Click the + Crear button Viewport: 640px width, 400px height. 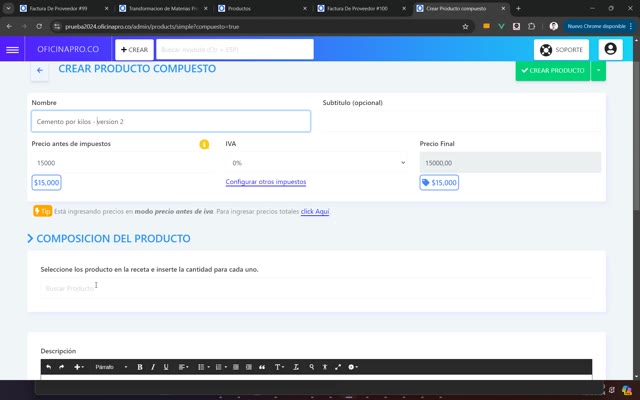[134, 49]
